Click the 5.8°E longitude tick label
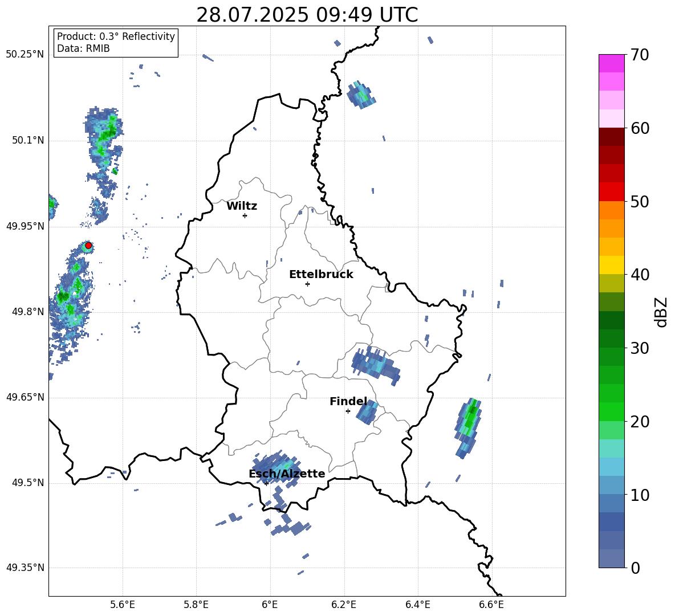675x616 pixels. coord(196,605)
